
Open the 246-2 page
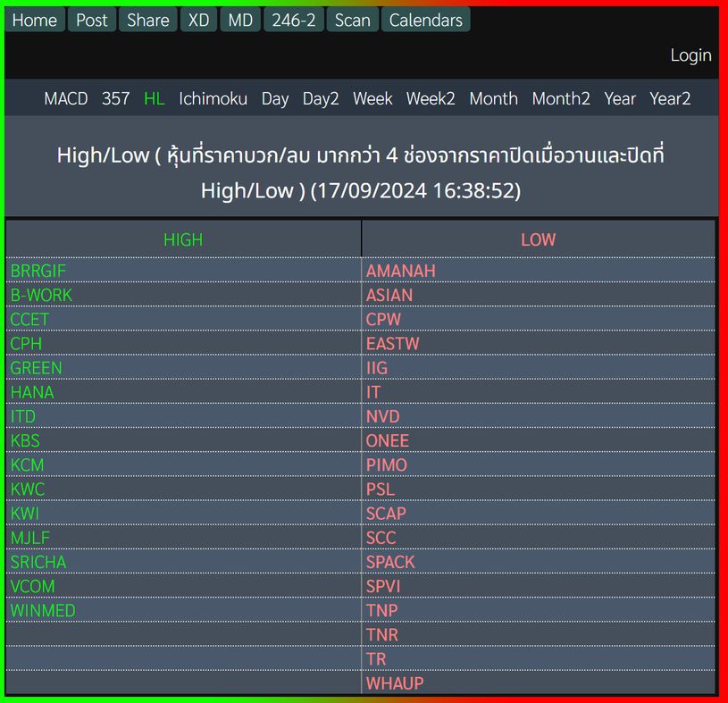click(294, 20)
